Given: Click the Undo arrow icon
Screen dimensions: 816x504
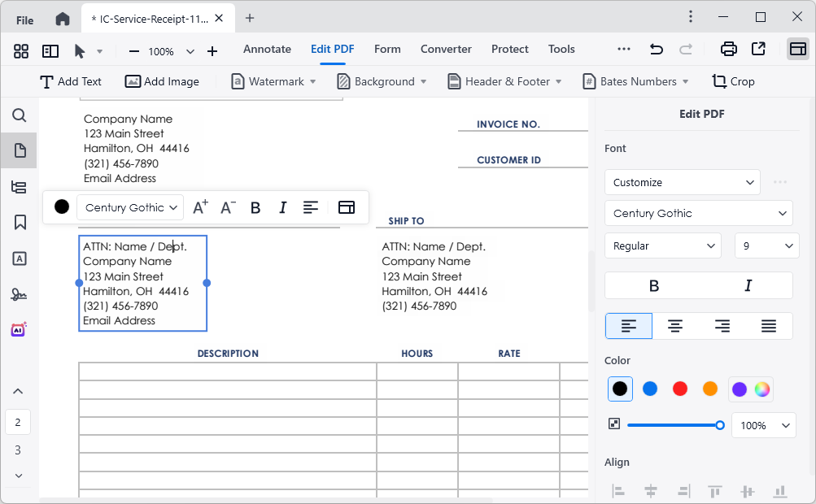Looking at the screenshot, I should point(656,49).
